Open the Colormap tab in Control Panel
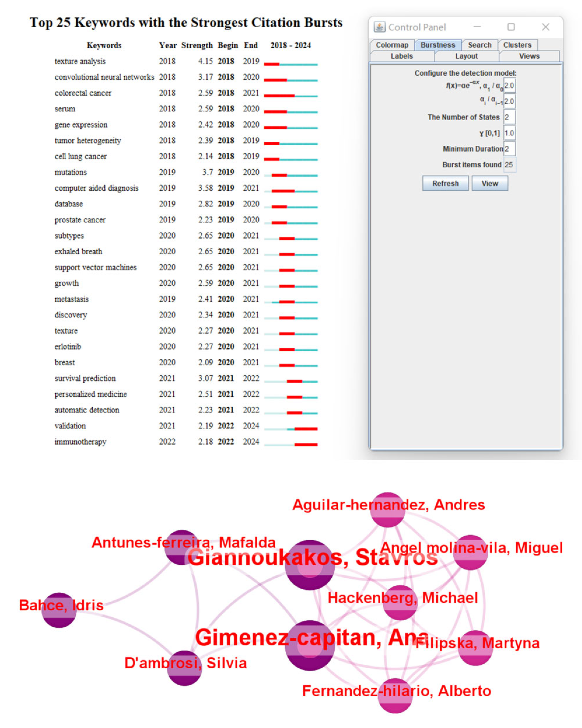This screenshot has height=728, width=582. (392, 45)
